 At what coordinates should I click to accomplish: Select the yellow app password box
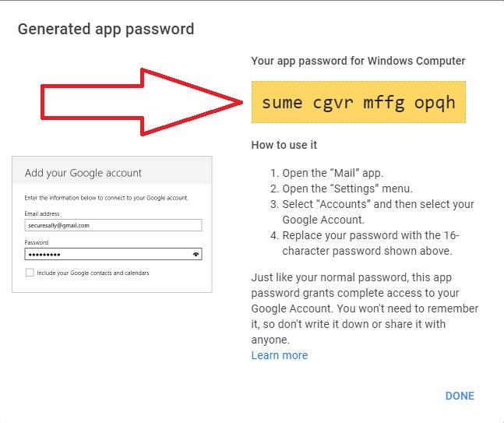tap(358, 102)
